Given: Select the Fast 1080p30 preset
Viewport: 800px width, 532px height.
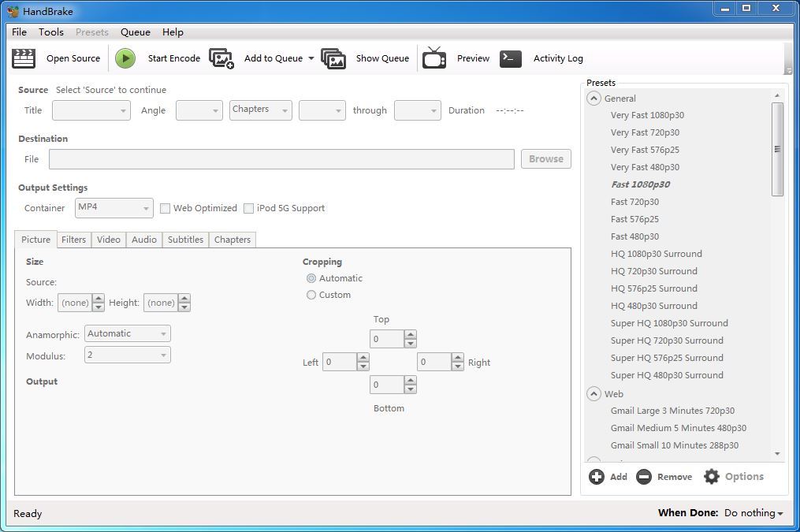Looking at the screenshot, I should [x=641, y=184].
